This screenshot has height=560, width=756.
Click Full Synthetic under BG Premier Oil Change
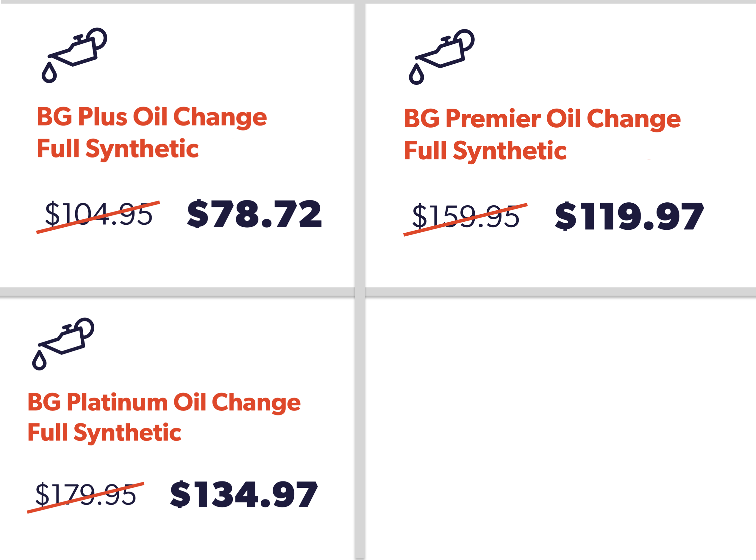(485, 151)
